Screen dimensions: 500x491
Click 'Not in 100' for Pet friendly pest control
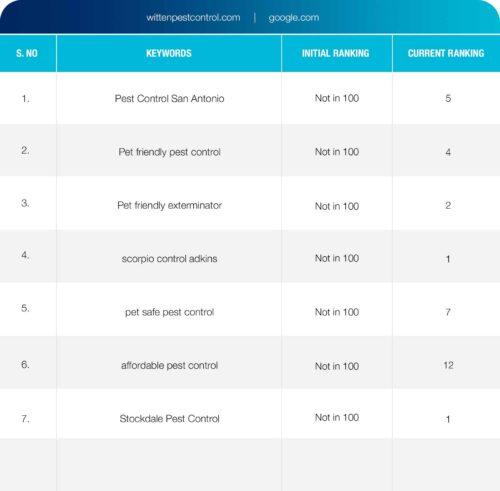[x=337, y=152]
